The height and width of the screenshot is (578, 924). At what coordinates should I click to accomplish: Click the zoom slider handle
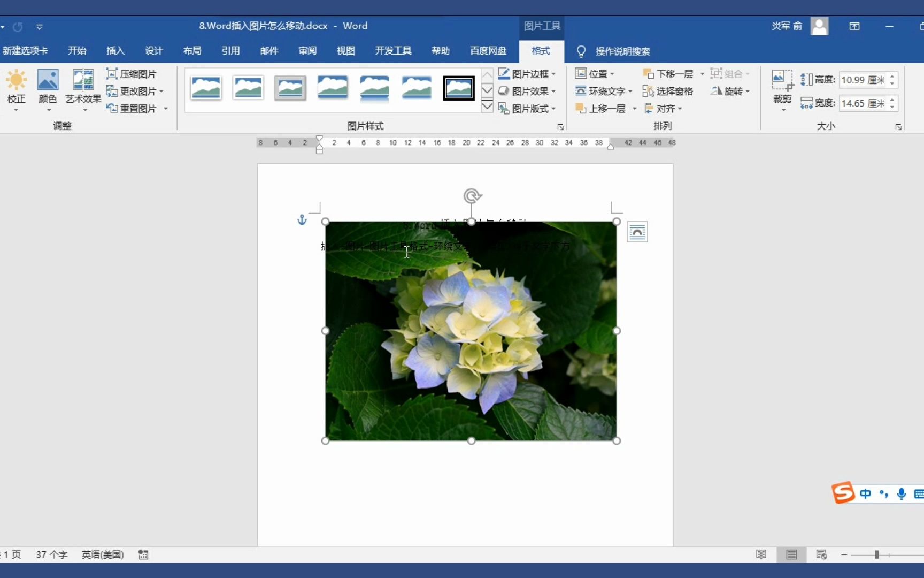pos(877,555)
